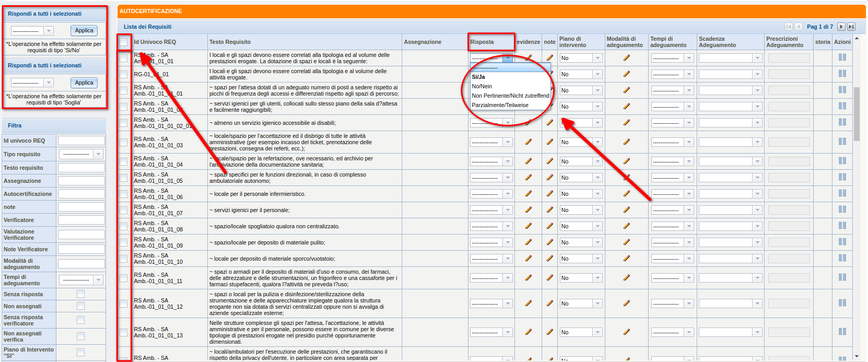Click Prescrizioni Adeguamento field for row Amb.-01_01_01_07
This screenshot has width=868, height=362.
pos(789,210)
